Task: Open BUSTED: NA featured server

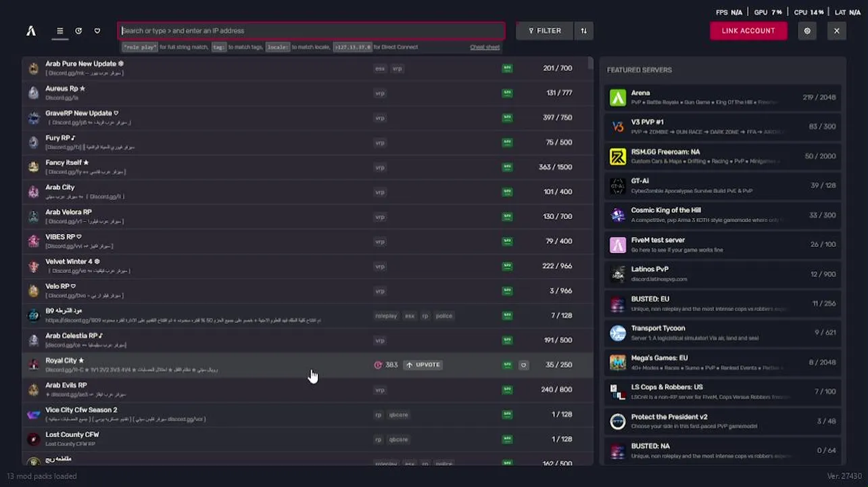Action: click(x=723, y=450)
